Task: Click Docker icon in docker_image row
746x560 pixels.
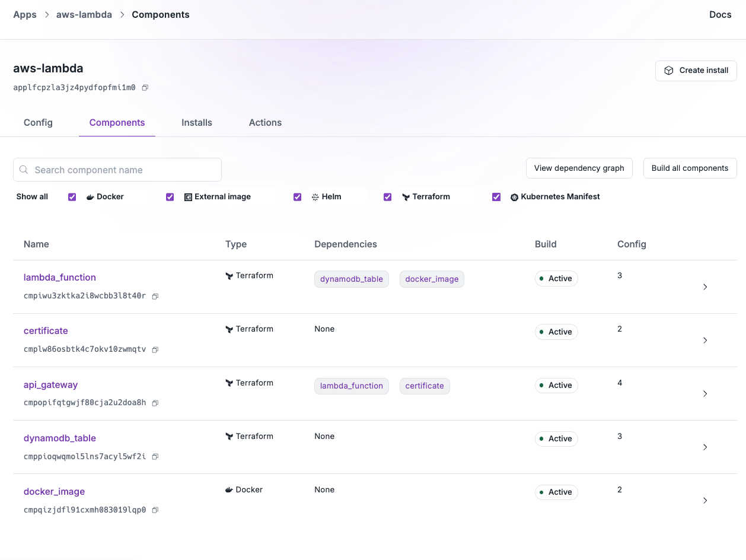Action: point(229,490)
